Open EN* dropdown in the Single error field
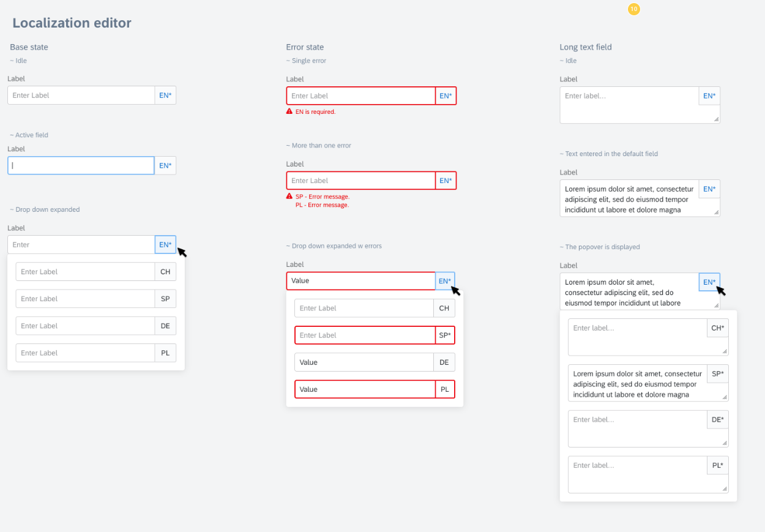 446,96
